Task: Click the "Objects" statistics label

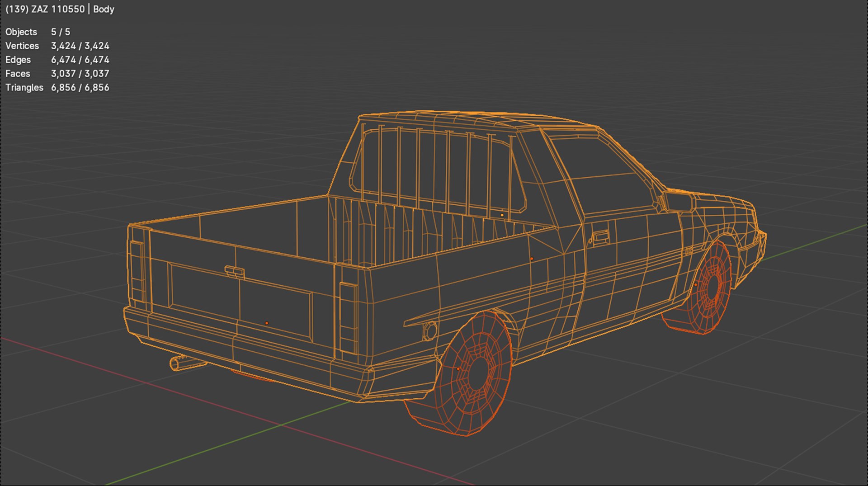Action: [x=21, y=32]
